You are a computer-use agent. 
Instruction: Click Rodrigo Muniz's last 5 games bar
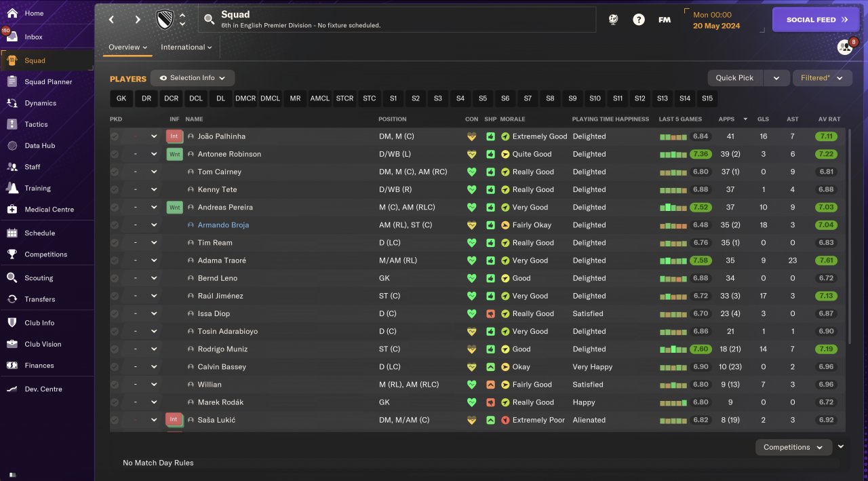coord(674,349)
